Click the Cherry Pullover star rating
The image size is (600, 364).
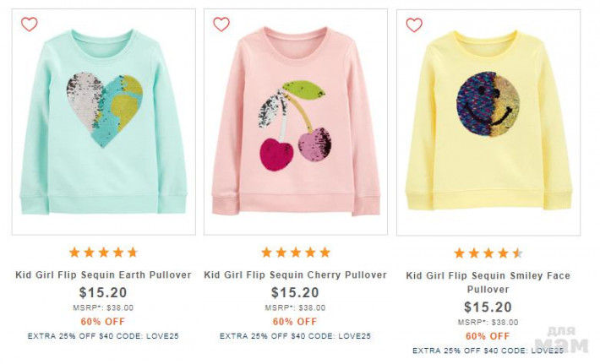296,253
